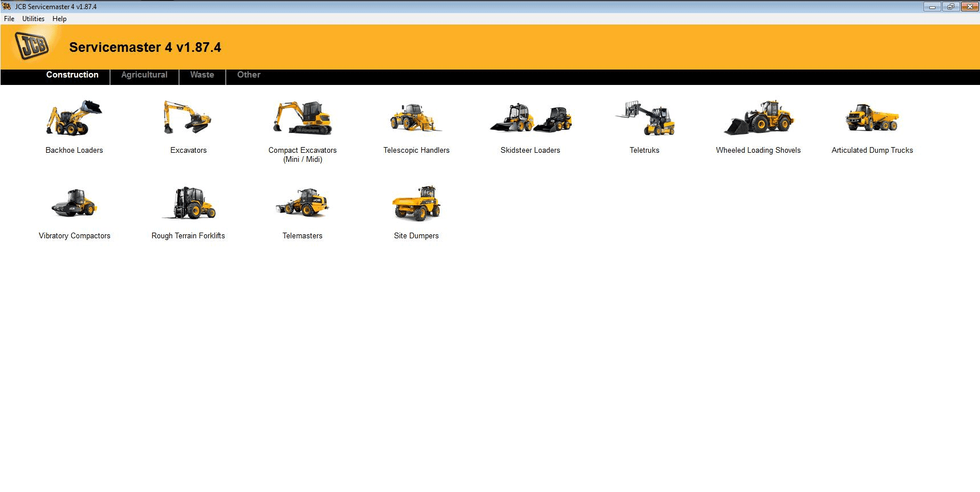Click the Rough Terrain Forklifts label

pos(188,236)
